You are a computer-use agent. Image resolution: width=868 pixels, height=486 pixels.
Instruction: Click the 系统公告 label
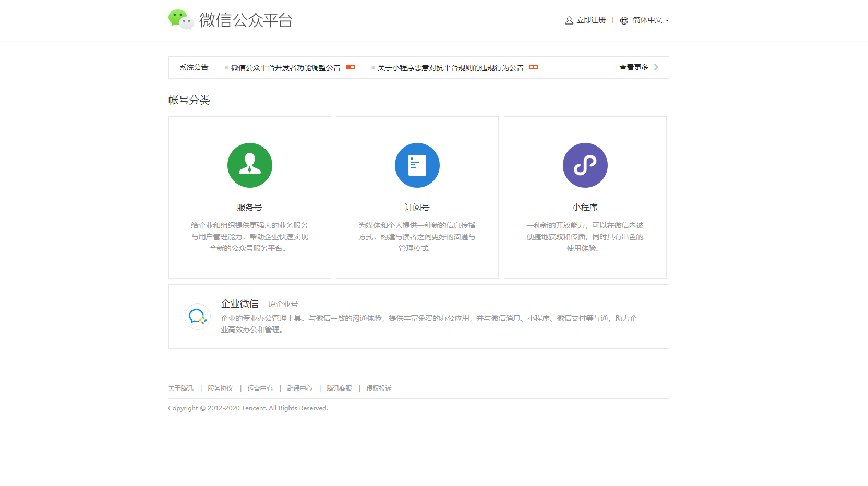pos(194,67)
